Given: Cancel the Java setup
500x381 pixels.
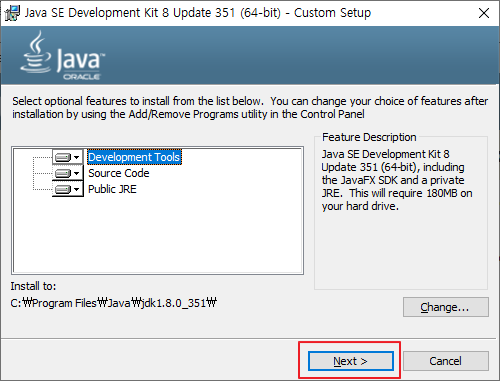Looking at the screenshot, I should (x=446, y=361).
